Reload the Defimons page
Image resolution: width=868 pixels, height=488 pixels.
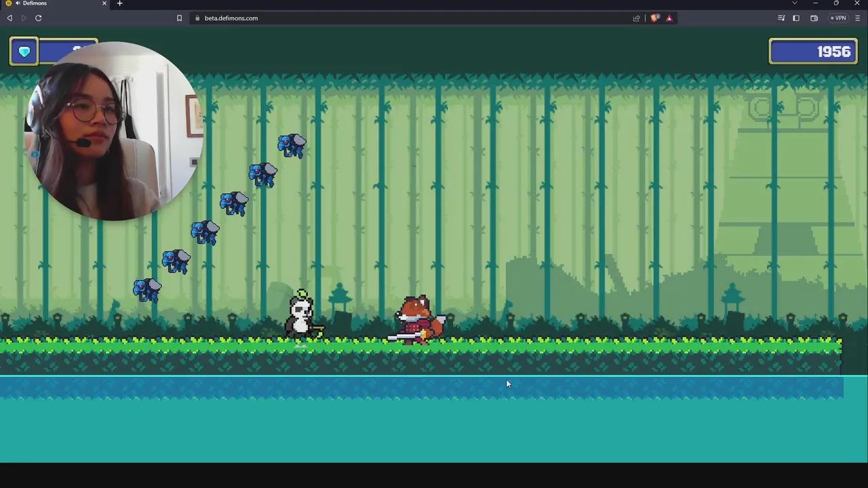click(39, 18)
